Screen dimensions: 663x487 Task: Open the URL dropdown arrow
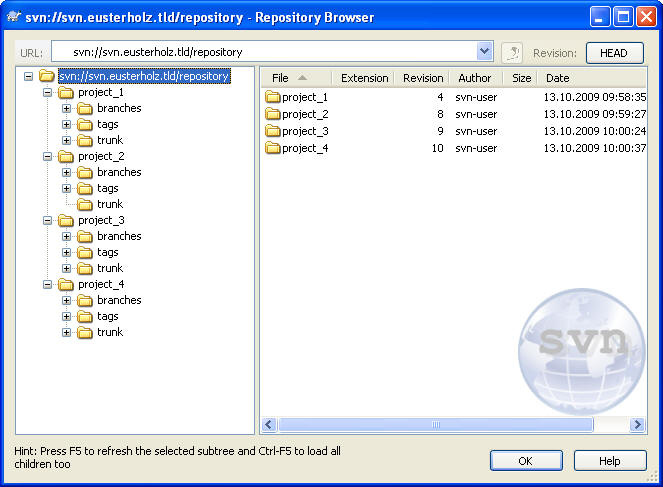[x=485, y=52]
